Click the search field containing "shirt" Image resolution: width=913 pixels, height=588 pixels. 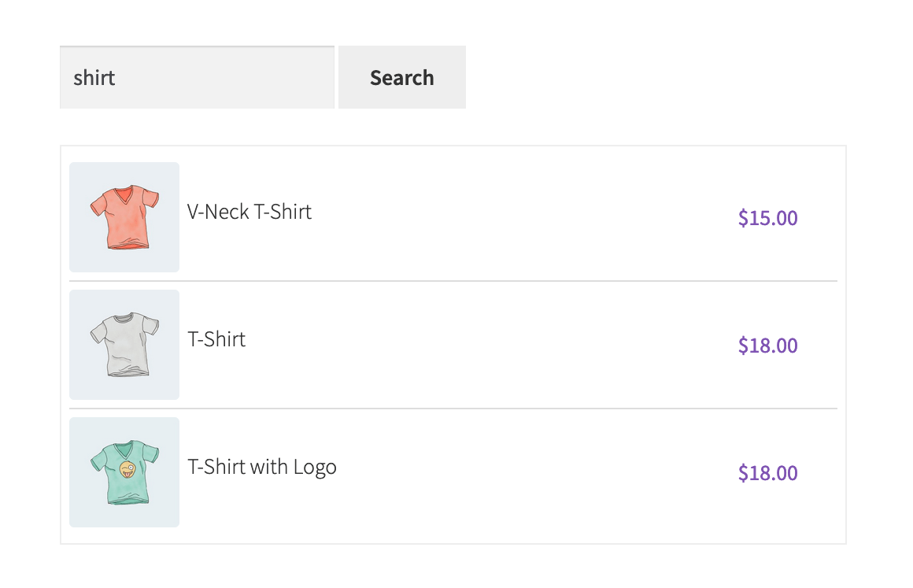click(x=197, y=77)
